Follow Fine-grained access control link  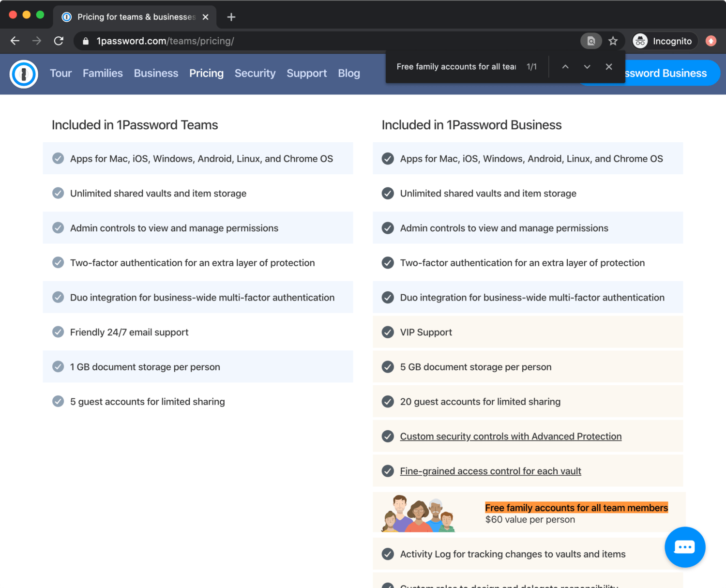[490, 471]
